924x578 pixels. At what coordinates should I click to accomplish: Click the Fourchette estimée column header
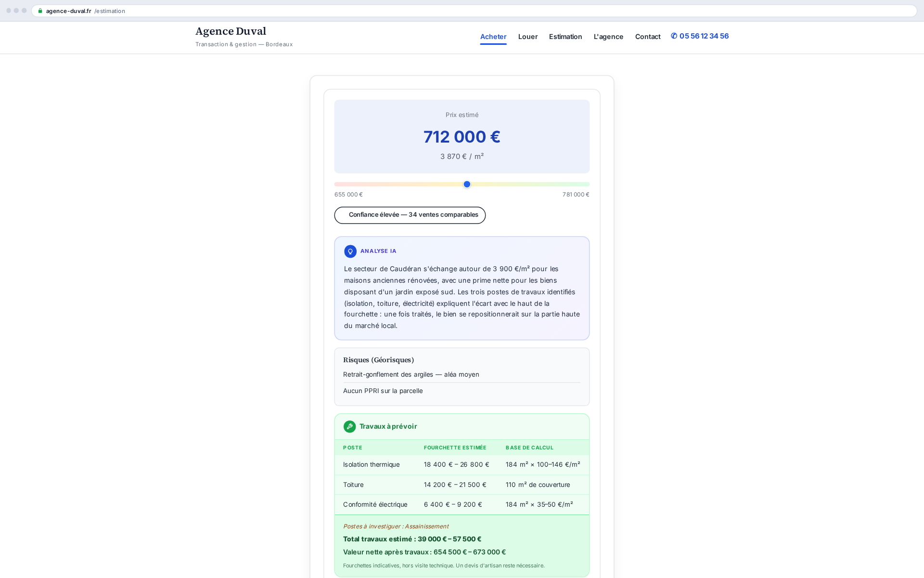tap(455, 448)
